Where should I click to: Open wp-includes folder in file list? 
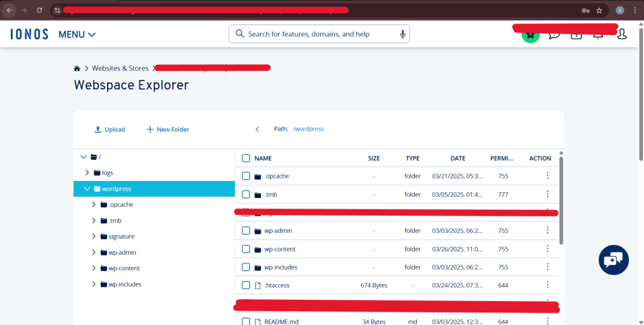[x=281, y=267]
